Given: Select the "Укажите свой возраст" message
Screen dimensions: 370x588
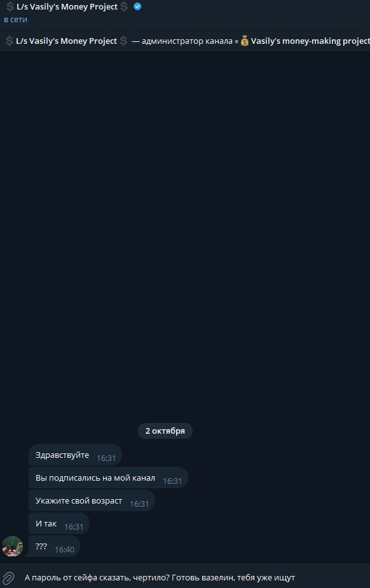Looking at the screenshot, I should tap(92, 501).
